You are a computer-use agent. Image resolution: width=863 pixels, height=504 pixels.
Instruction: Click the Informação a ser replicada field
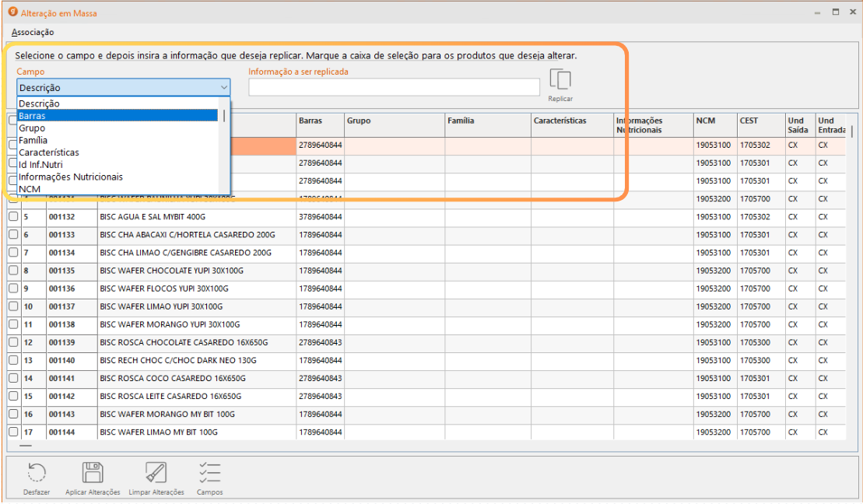point(394,87)
